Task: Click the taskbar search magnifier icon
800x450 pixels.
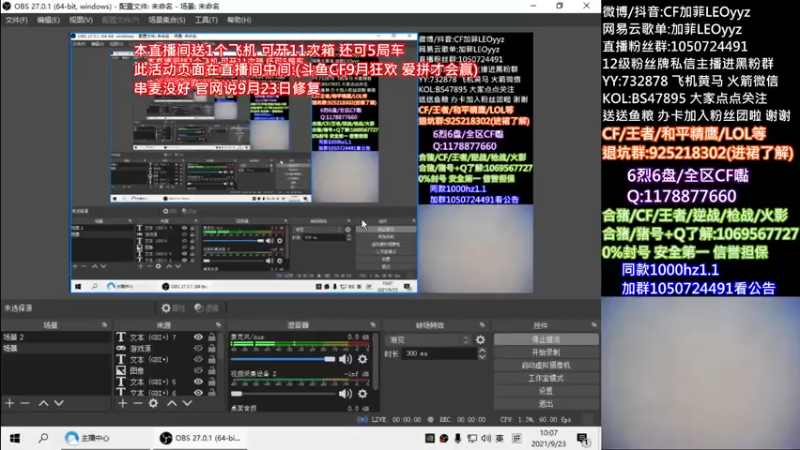Action: (x=43, y=438)
